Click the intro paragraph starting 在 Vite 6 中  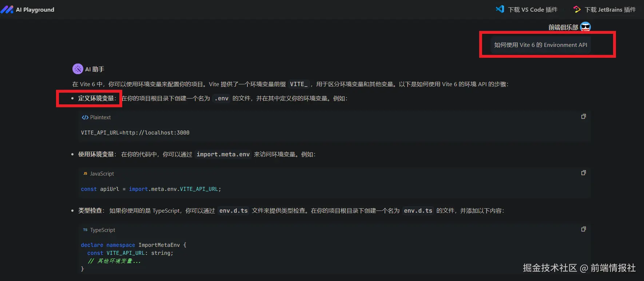point(290,84)
